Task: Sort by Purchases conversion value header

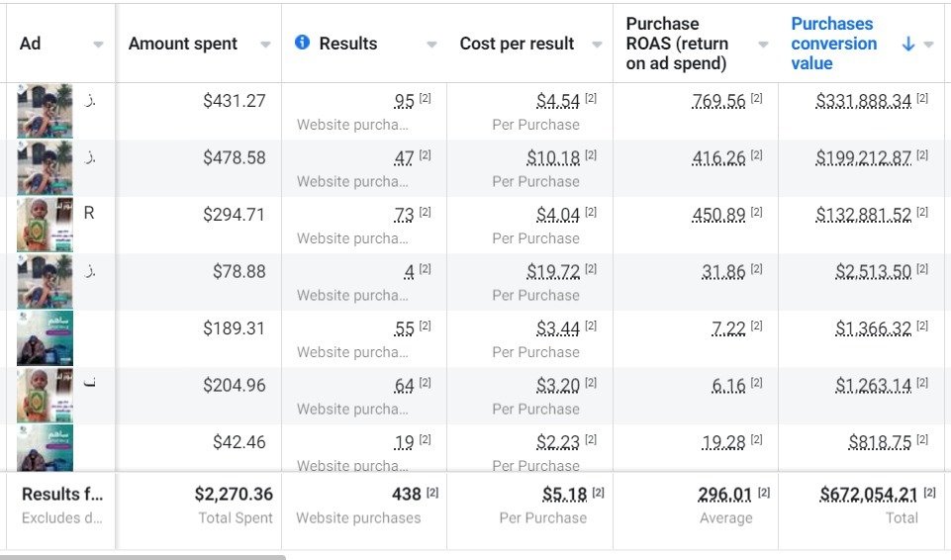Action: (833, 44)
